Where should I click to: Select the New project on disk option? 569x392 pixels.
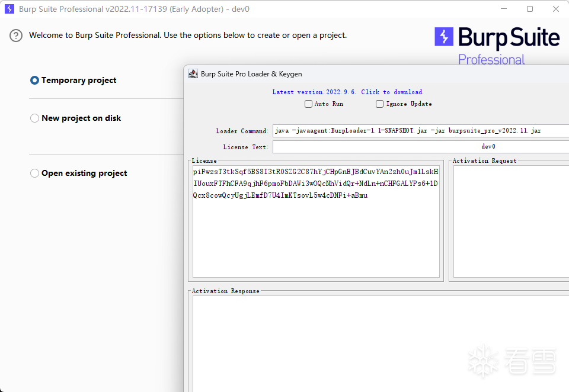[x=34, y=118]
